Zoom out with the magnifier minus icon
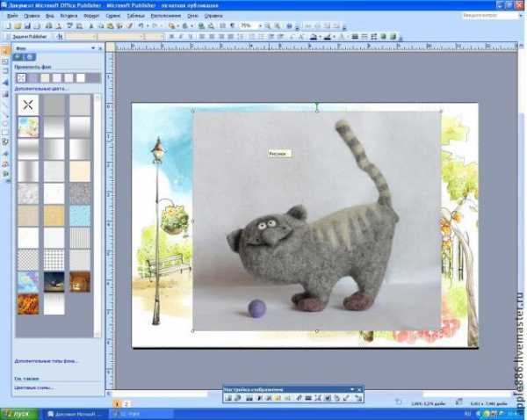 pyautogui.click(x=267, y=25)
